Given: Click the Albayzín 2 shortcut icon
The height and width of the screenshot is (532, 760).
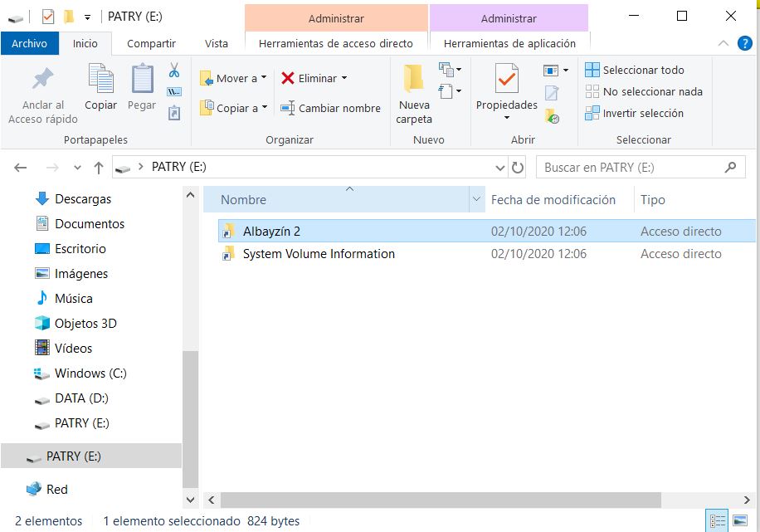Looking at the screenshot, I should 228,232.
